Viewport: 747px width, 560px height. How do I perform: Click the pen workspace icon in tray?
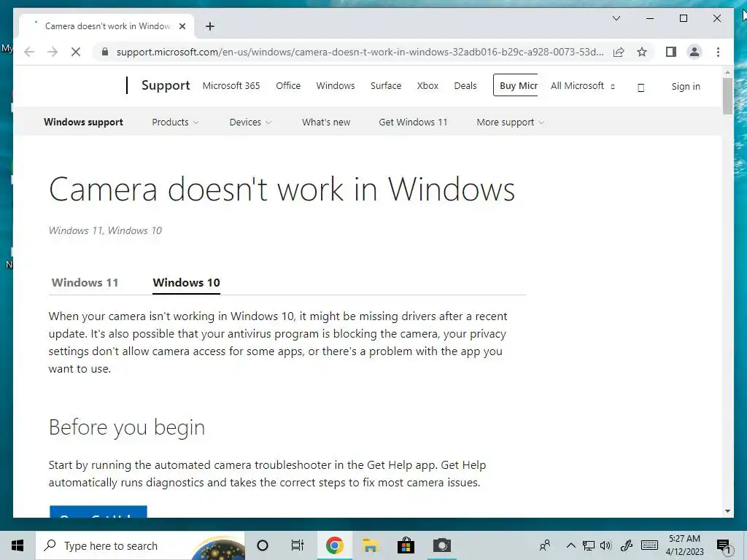coord(627,545)
